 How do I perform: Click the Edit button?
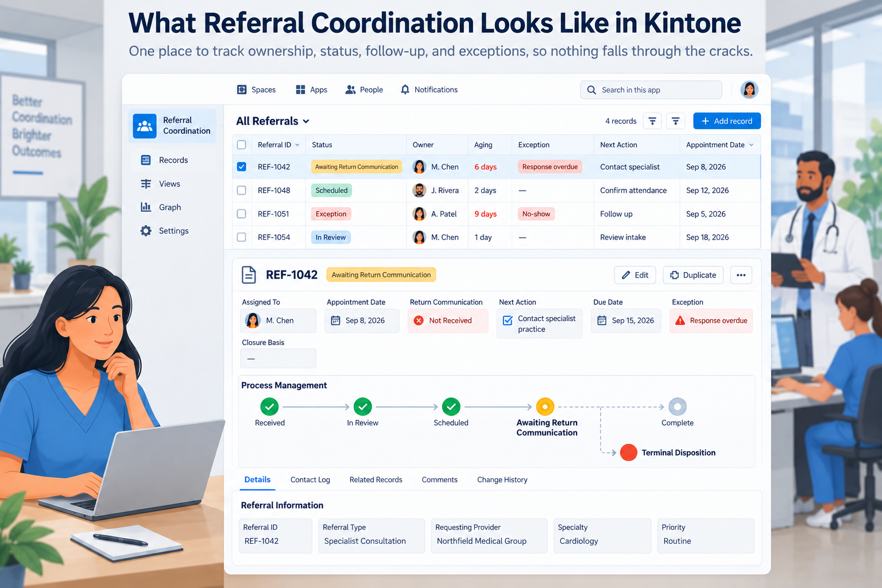click(635, 275)
